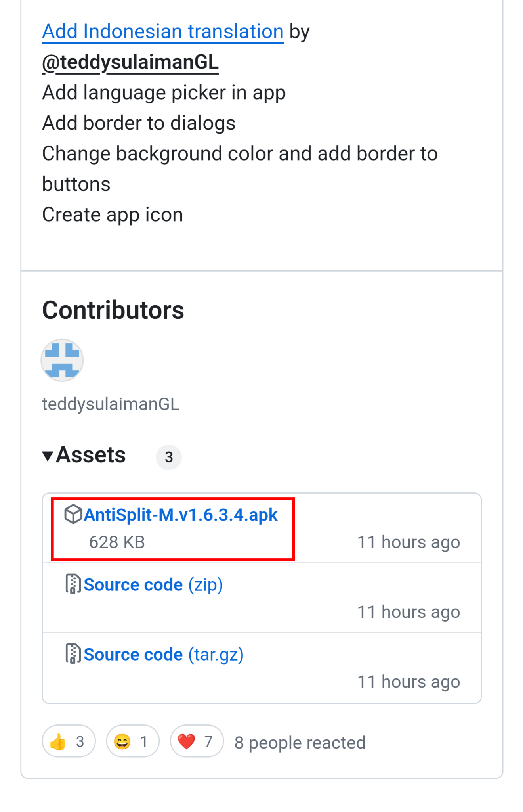The height and width of the screenshot is (812, 523).
Task: Download AntiSplit-M.v1.6.3.4.apk asset
Action: coord(182,515)
